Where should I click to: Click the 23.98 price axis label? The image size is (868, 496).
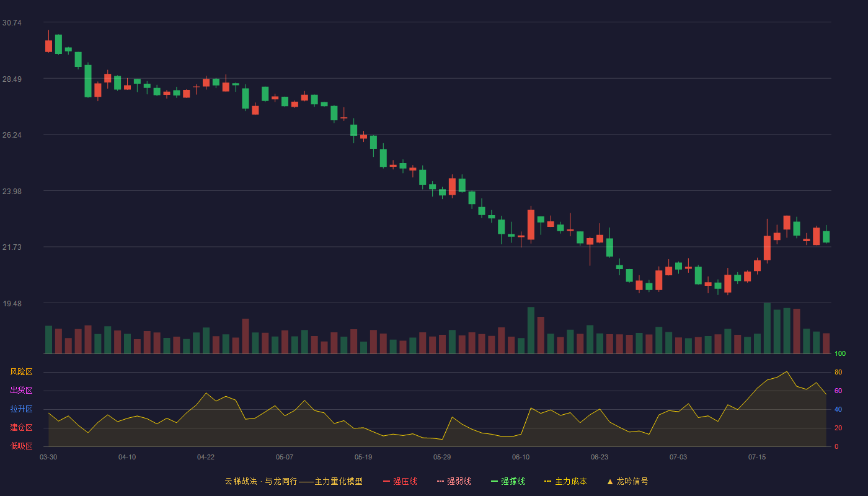[x=12, y=192]
